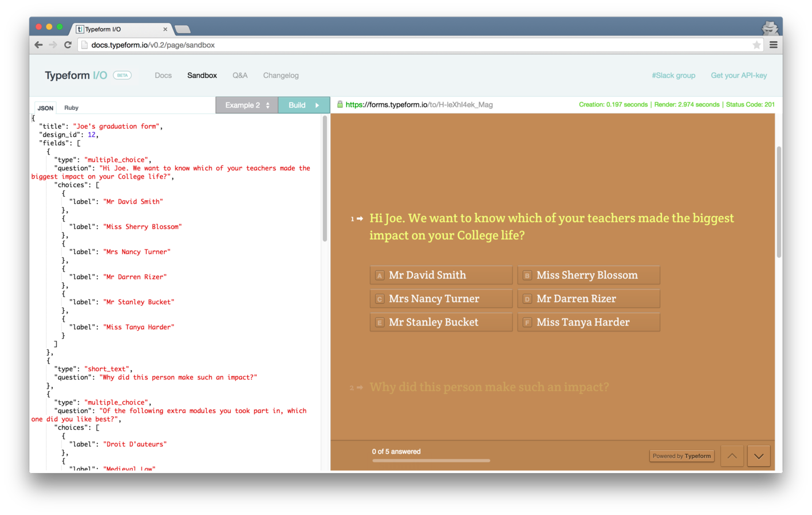
Task: Click Get your API-key link
Action: [739, 76]
